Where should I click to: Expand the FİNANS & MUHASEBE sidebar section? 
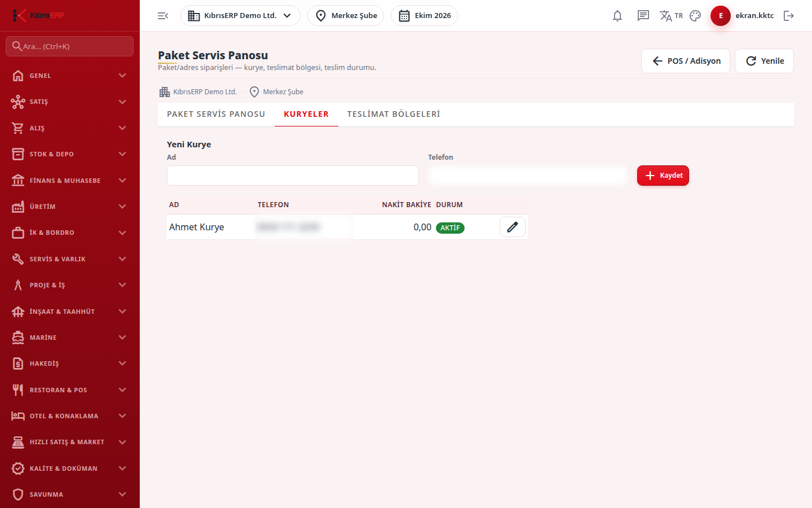70,181
